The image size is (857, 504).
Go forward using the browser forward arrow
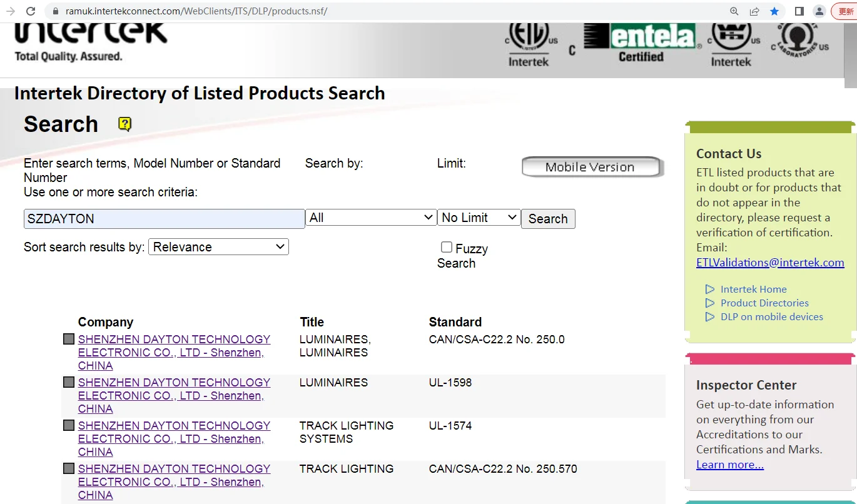click(11, 11)
